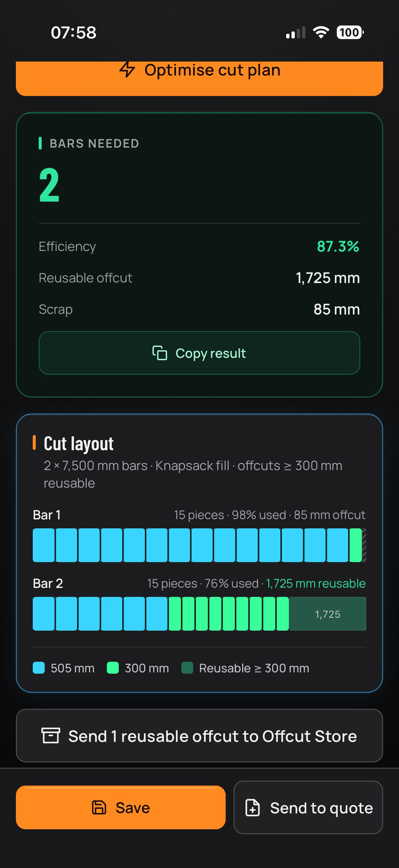Tap the battery indicator showing 100
This screenshot has height=868, width=399.
point(350,32)
